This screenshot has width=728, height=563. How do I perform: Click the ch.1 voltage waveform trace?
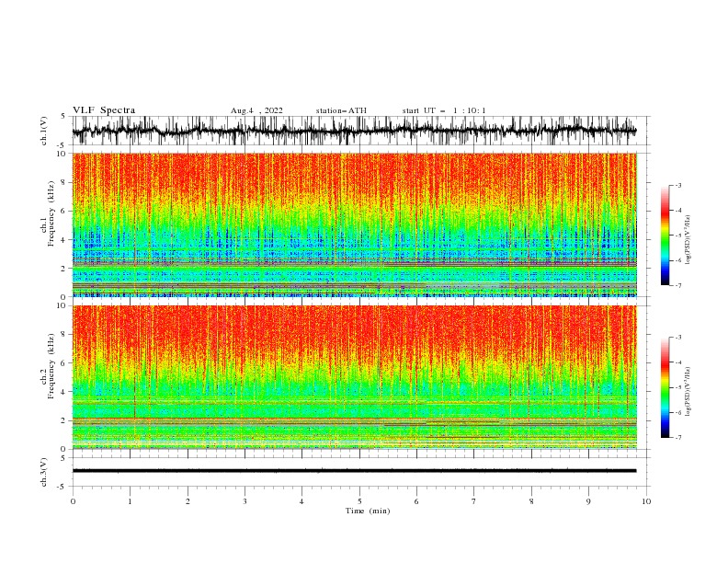[x=354, y=131]
